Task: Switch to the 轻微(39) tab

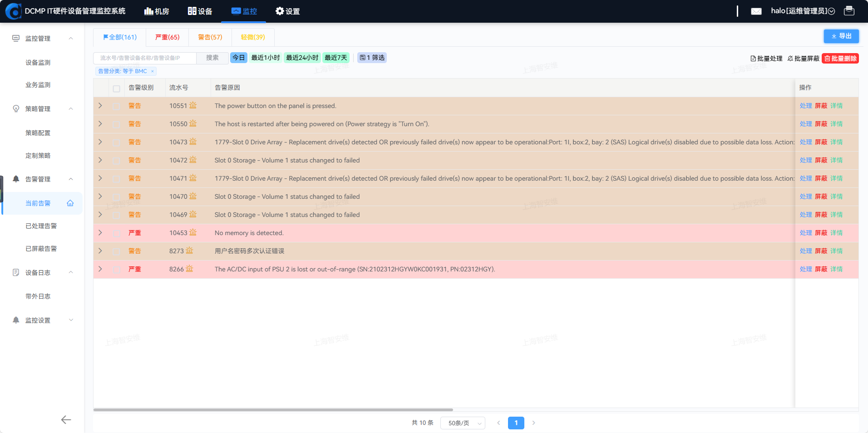Action: click(253, 37)
